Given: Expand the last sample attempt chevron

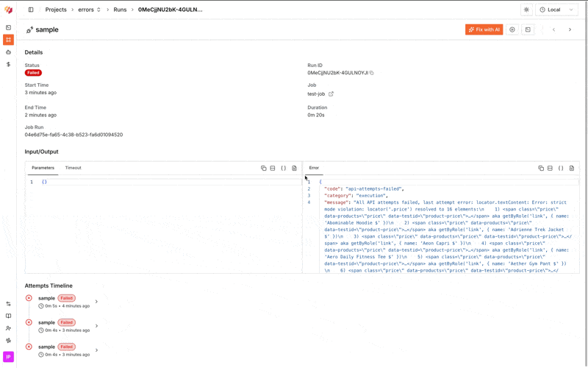Looking at the screenshot, I should (x=96, y=350).
